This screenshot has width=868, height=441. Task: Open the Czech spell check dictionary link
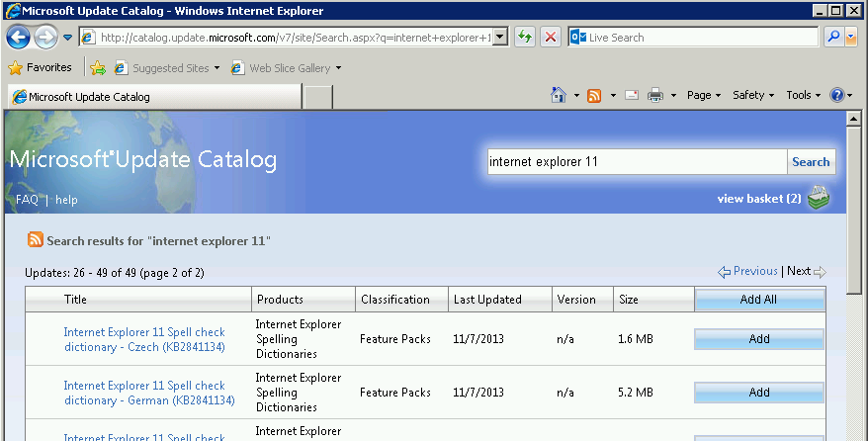pyautogui.click(x=144, y=339)
